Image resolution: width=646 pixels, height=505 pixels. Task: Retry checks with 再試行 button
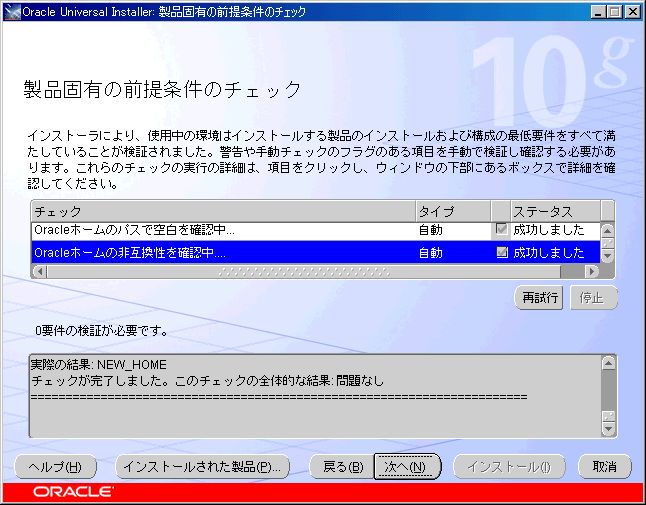(539, 297)
